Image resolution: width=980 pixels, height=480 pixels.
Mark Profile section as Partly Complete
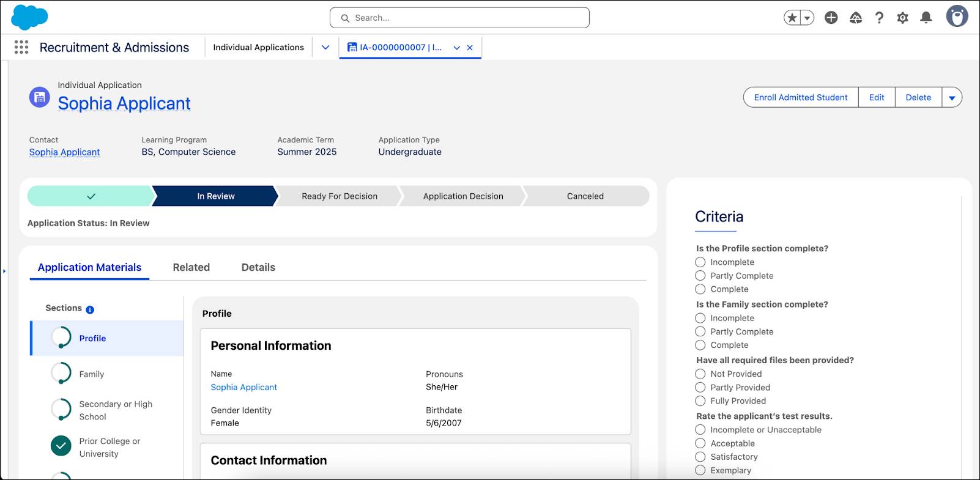tap(700, 276)
